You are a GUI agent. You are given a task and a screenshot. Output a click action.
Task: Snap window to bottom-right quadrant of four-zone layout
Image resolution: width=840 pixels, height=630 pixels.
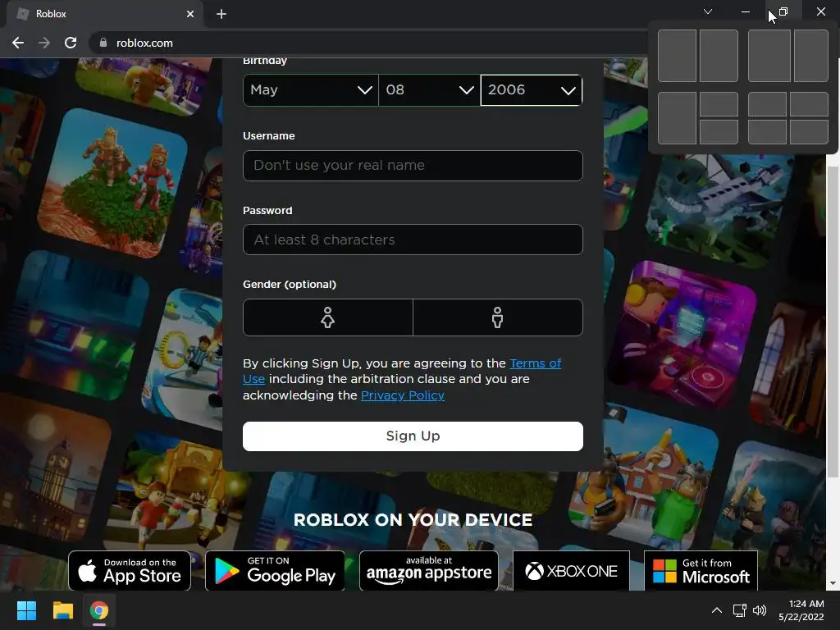809,132
